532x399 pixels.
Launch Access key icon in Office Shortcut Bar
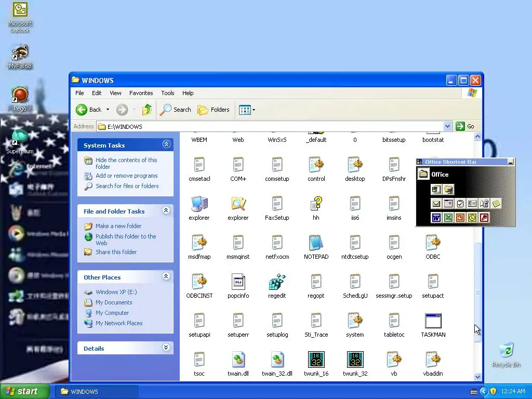point(484,218)
